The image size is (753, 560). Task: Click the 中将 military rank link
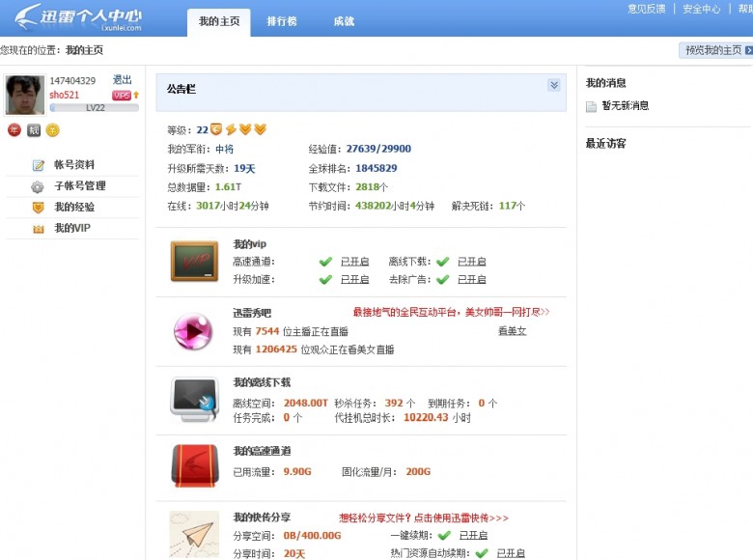pyautogui.click(x=224, y=150)
